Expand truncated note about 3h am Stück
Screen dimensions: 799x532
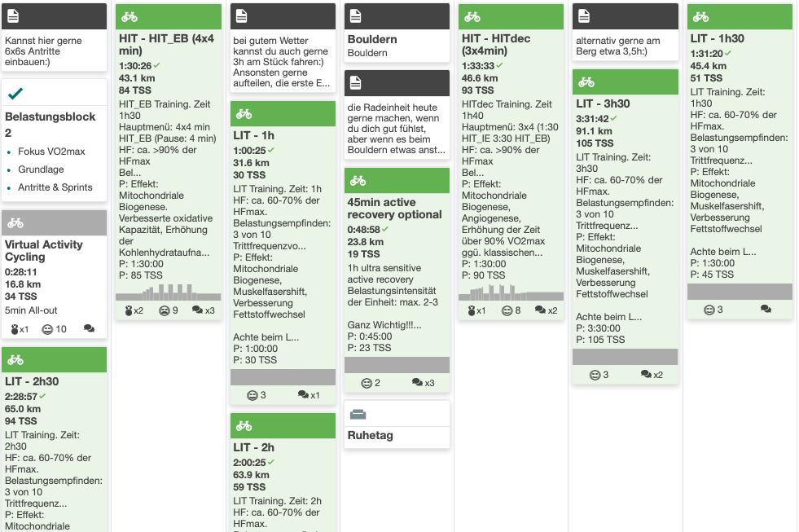(281, 62)
